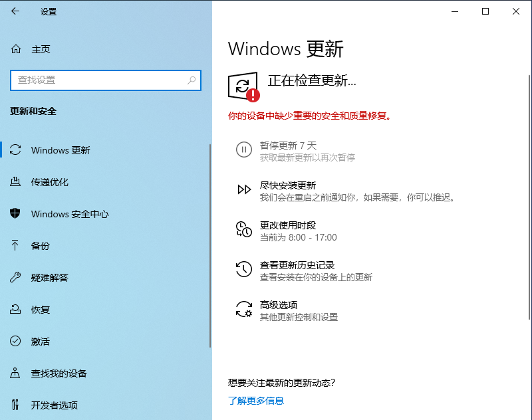Focus the 查找设置 search box

coord(106,80)
